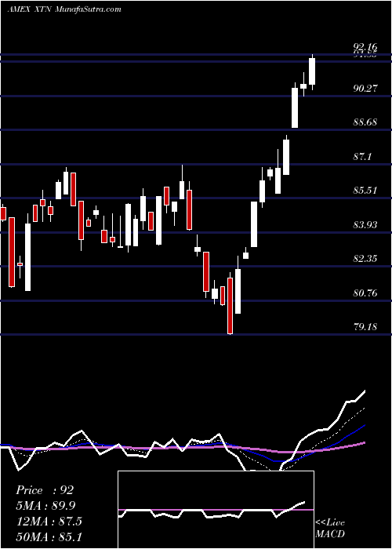Select the 88.68 price level label

[x=365, y=122]
